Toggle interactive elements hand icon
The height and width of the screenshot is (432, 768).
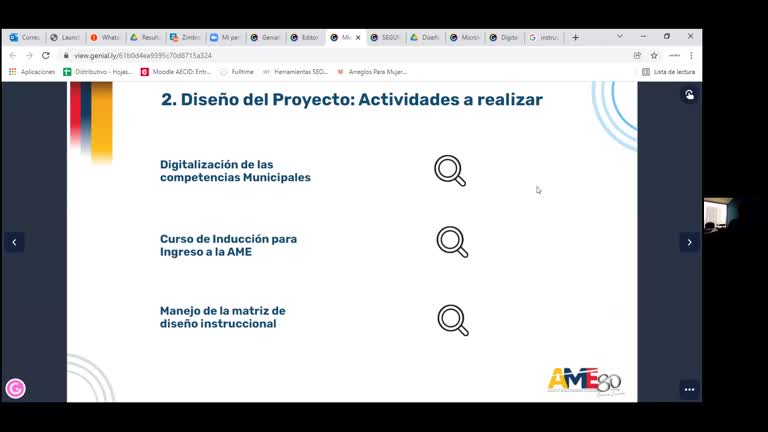689,95
